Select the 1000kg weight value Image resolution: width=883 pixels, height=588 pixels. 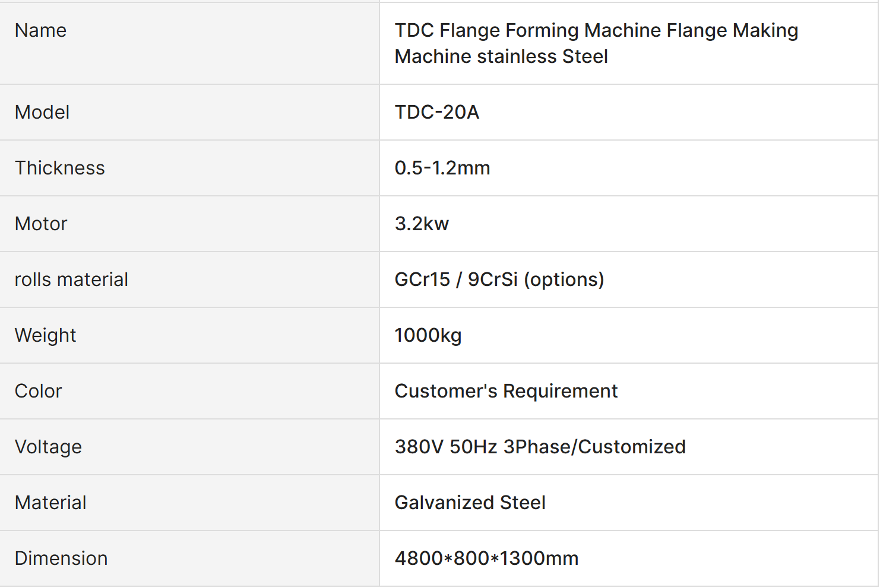[428, 335]
